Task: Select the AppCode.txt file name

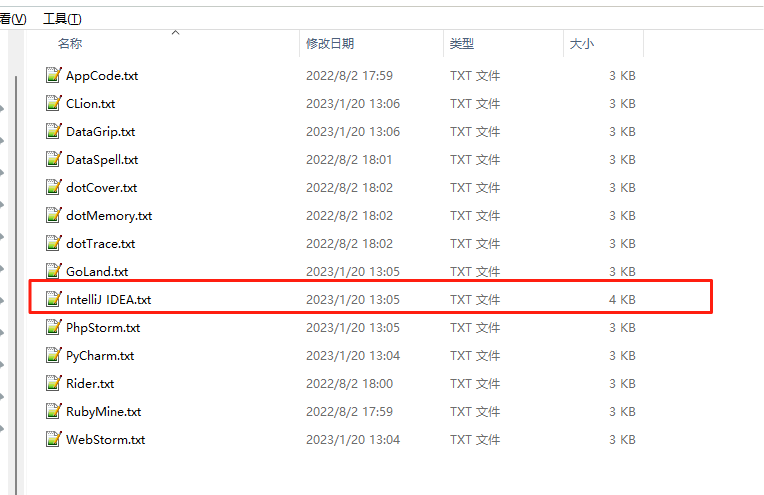Action: pyautogui.click(x=102, y=76)
